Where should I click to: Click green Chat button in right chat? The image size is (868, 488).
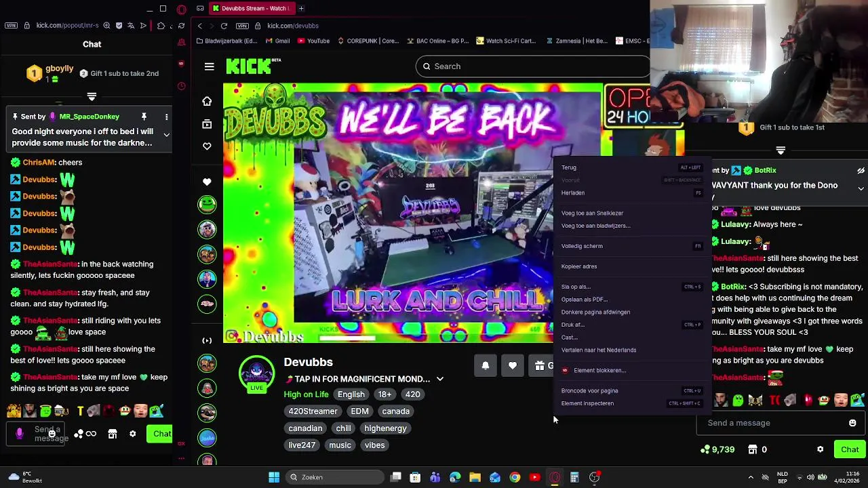click(850, 449)
